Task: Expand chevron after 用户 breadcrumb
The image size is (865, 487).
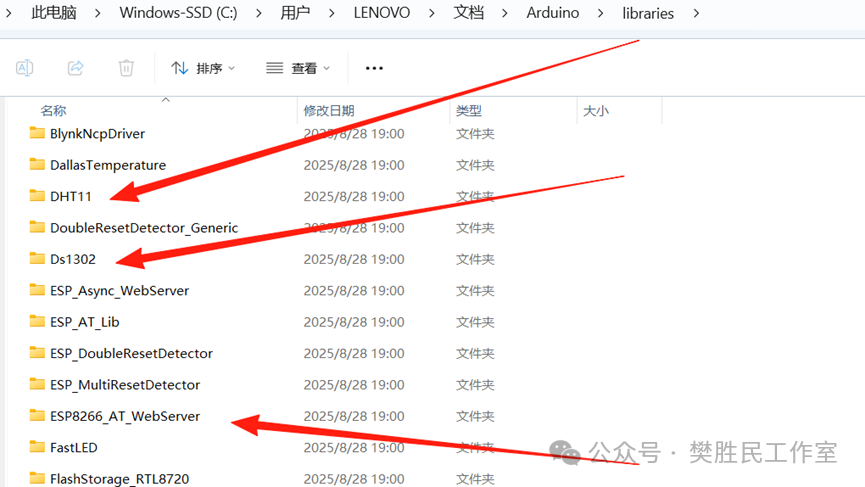Action: coord(332,13)
